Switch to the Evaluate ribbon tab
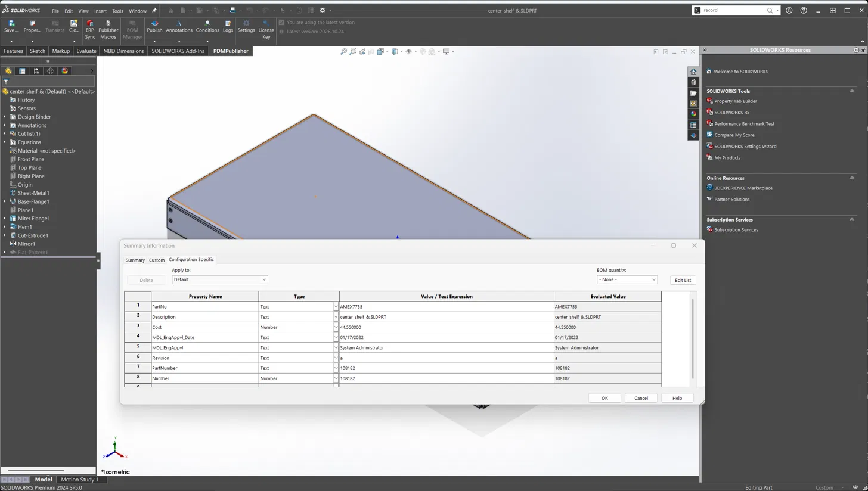868x491 pixels. click(x=86, y=51)
